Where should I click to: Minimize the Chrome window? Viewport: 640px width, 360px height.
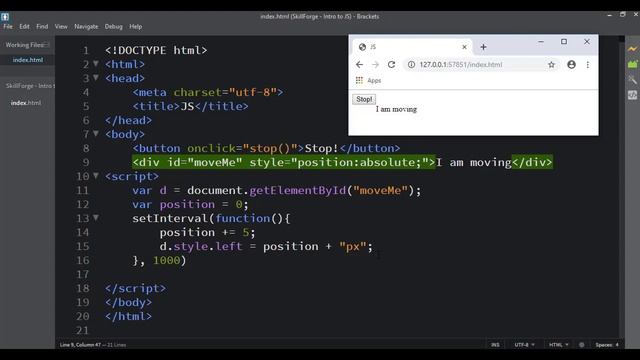541,42
